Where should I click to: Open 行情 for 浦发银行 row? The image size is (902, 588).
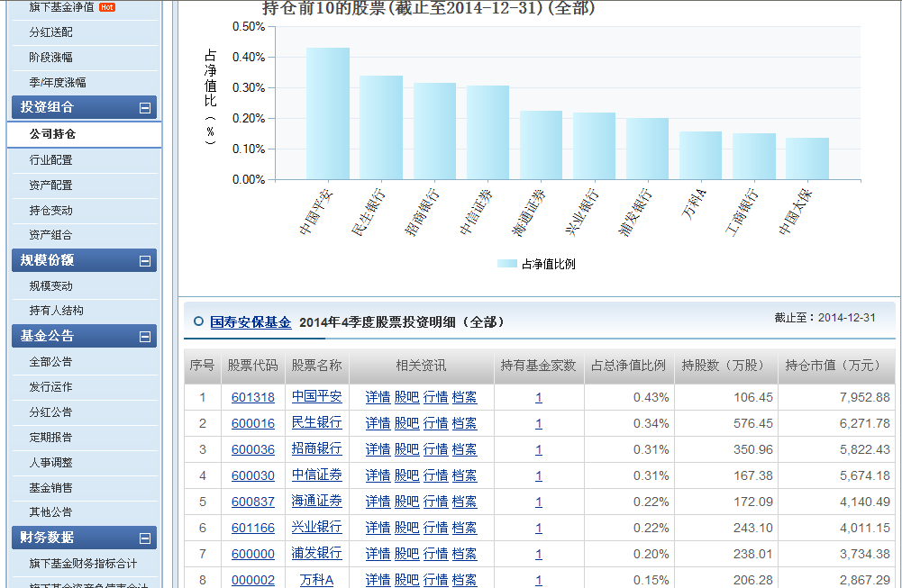[x=435, y=555]
